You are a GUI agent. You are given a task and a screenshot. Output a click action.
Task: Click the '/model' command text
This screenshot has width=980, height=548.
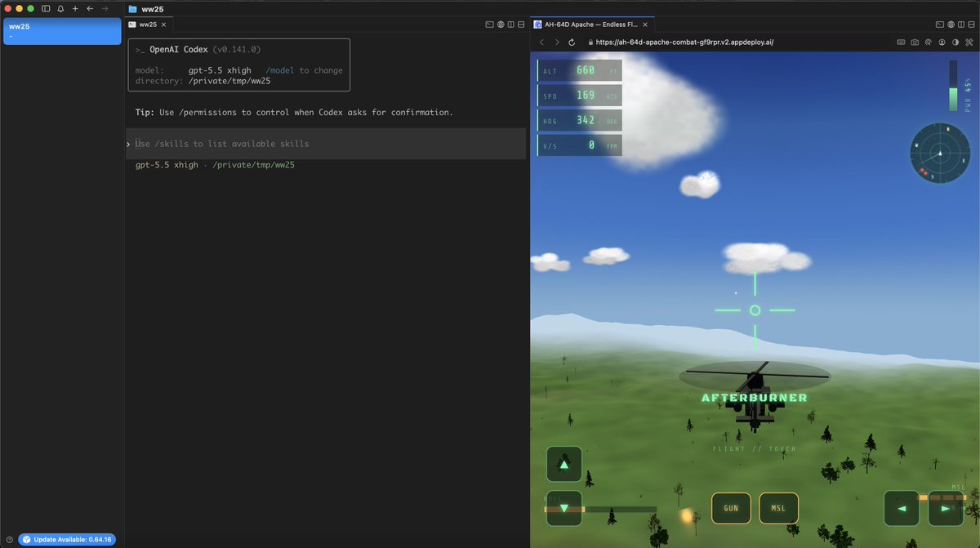[278, 70]
